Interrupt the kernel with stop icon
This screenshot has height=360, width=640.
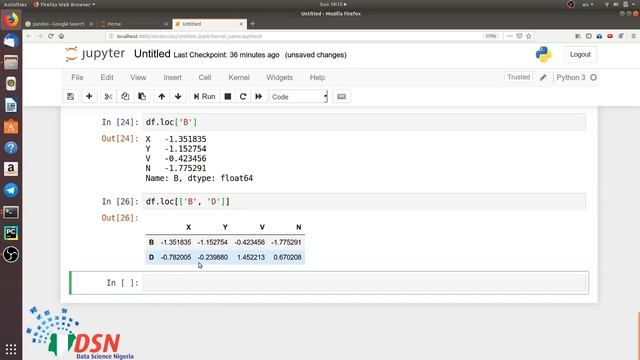click(x=228, y=97)
